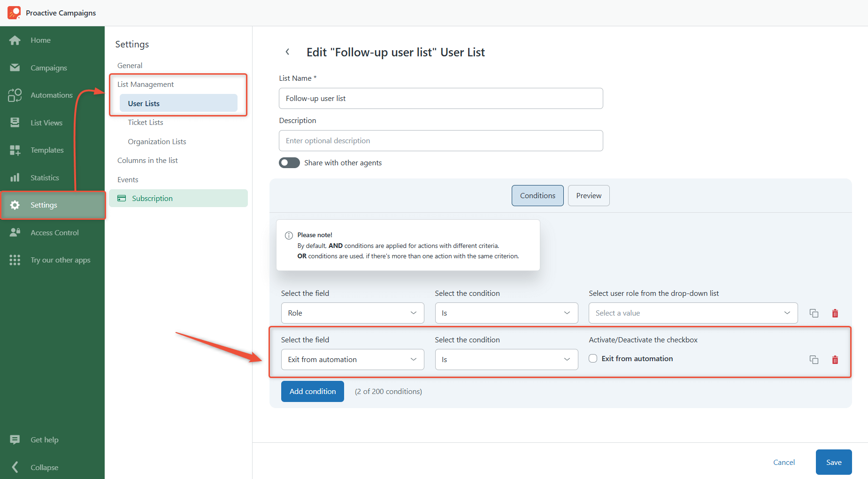Image resolution: width=868 pixels, height=479 pixels.
Task: Open Home from the sidebar
Action: click(x=40, y=40)
